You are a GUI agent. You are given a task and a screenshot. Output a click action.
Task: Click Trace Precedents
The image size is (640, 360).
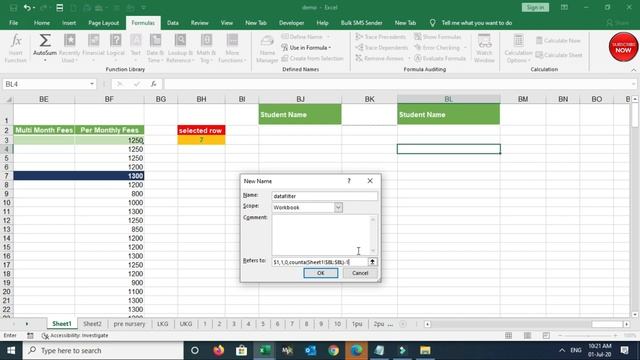(380, 37)
